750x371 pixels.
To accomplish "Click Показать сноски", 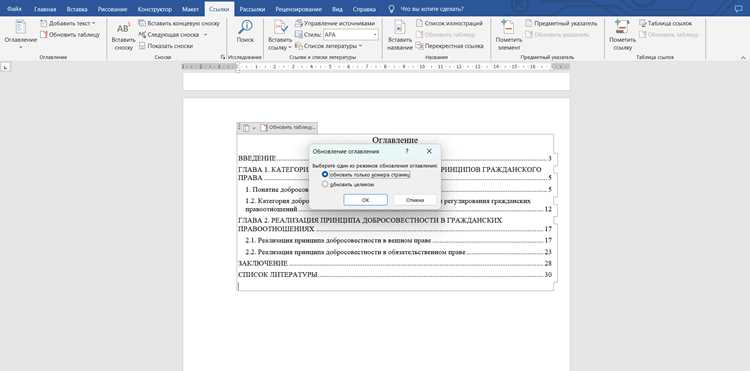I will 166,46.
